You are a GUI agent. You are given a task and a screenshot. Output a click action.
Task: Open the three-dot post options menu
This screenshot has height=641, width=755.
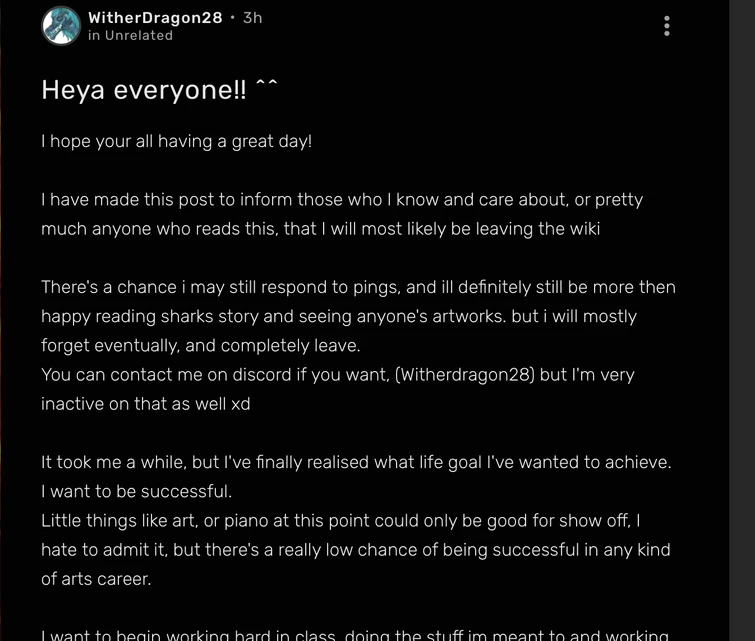coord(667,26)
